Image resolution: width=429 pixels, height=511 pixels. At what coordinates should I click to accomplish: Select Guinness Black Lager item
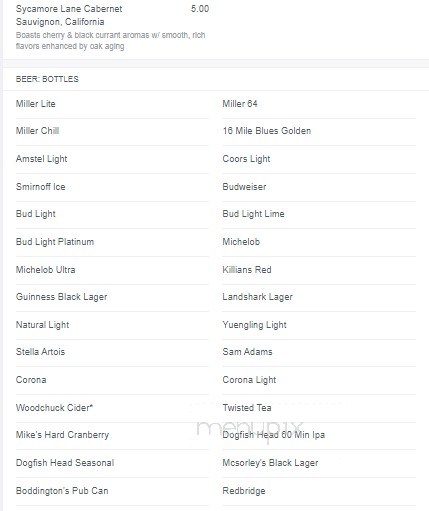click(62, 297)
